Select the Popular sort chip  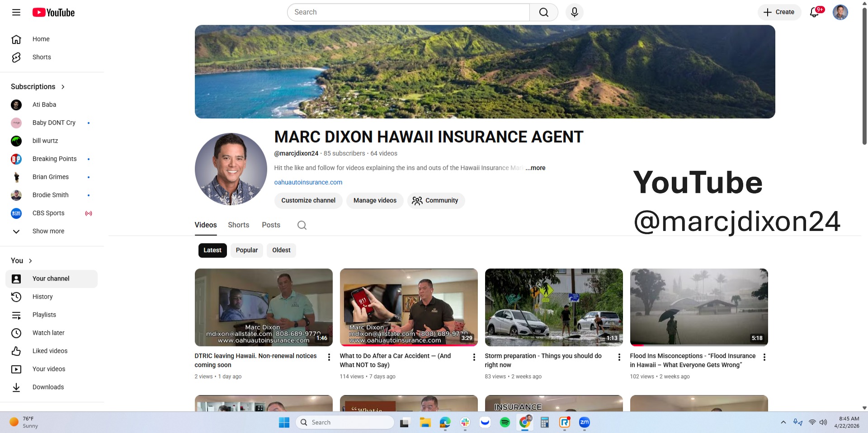click(247, 250)
